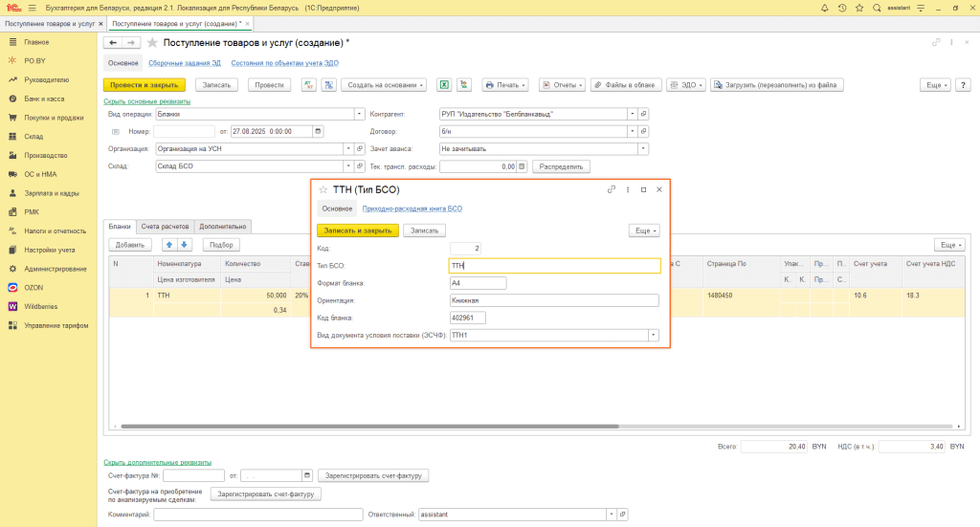Copy link icon in ТТН dialog

[612, 189]
